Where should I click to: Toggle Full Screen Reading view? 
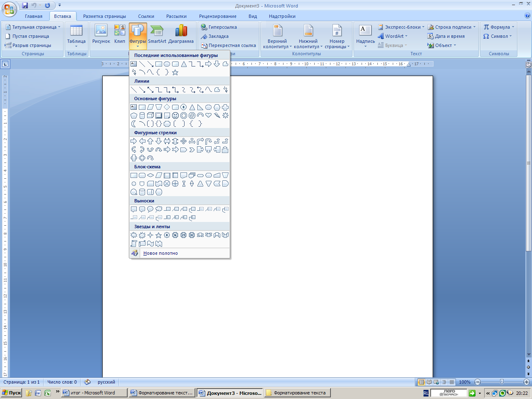click(429, 382)
